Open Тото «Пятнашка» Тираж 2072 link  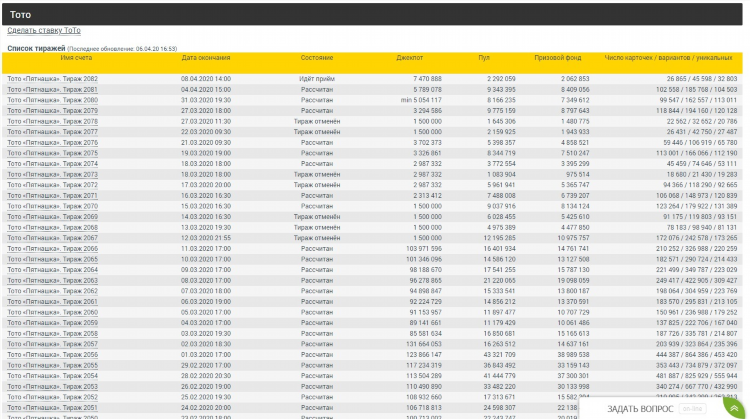pyautogui.click(x=53, y=185)
